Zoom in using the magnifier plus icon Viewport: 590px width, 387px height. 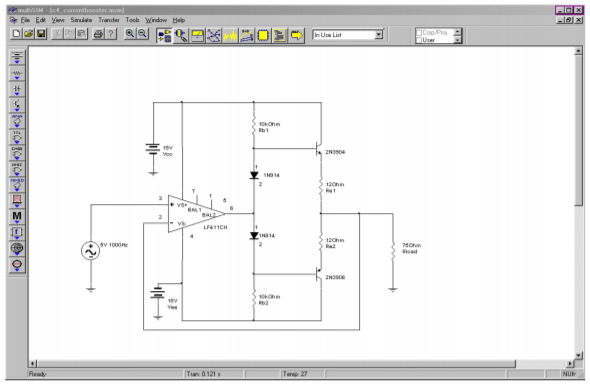tap(130, 34)
